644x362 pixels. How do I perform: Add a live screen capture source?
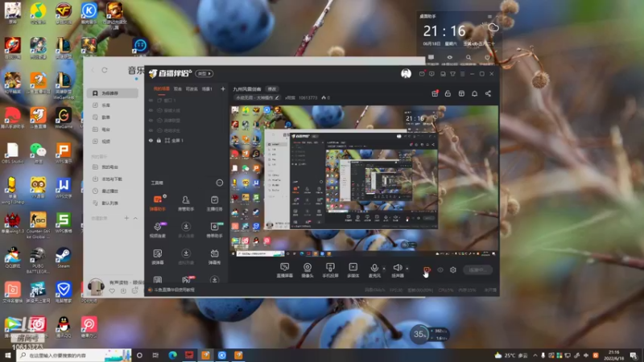pos(285,270)
